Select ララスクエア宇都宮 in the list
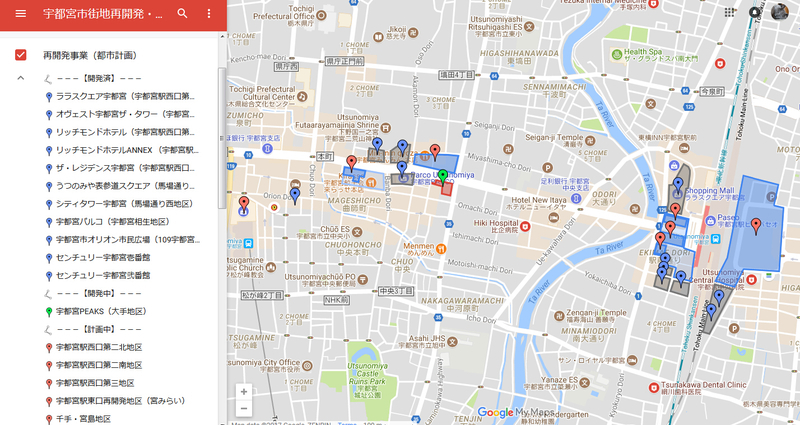Screen dimensions: 800x425 click(x=125, y=96)
